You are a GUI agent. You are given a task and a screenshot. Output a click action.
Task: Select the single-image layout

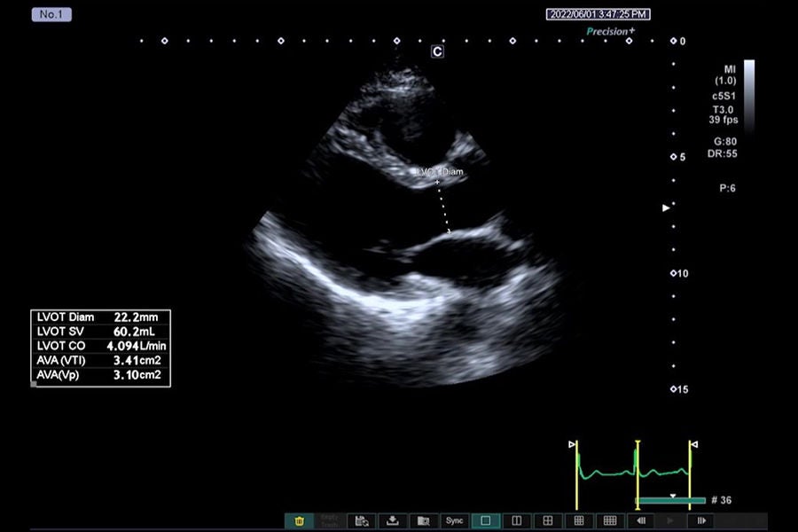tap(486, 520)
